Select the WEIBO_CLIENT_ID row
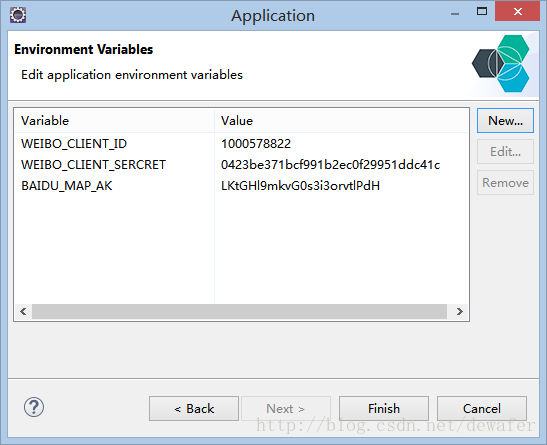The height and width of the screenshot is (445, 547). click(x=241, y=144)
